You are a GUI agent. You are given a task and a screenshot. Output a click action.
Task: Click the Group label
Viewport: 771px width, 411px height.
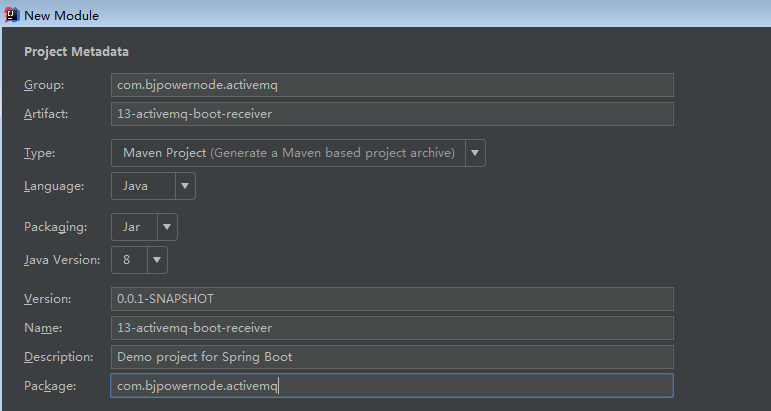[x=43, y=85]
